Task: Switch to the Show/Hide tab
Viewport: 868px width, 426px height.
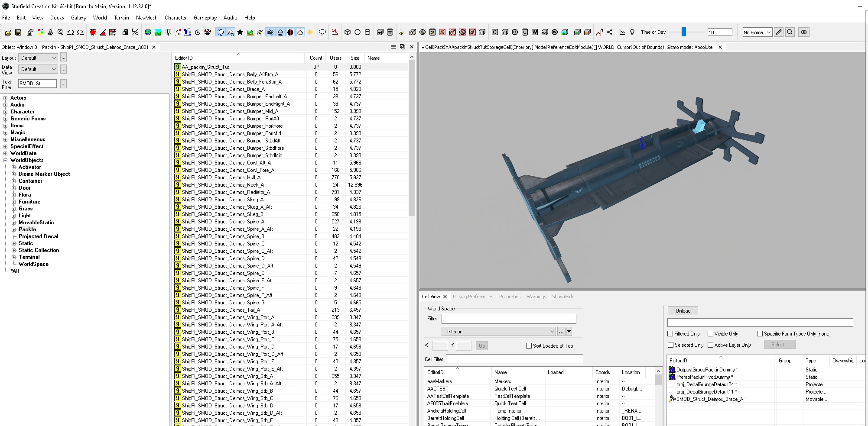Action: click(563, 297)
